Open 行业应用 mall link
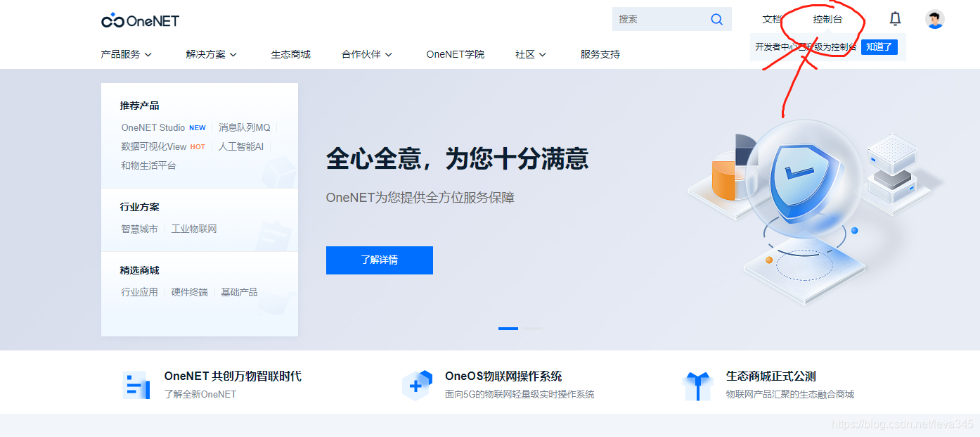This screenshot has width=980, height=437. click(x=139, y=292)
